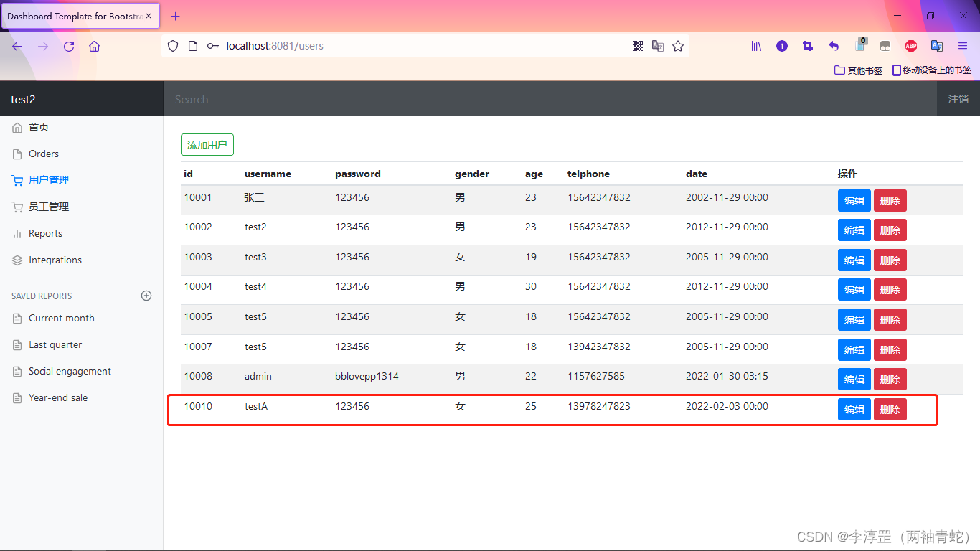
Task: Open the library bookshelf icon in the toolbar
Action: (x=756, y=46)
